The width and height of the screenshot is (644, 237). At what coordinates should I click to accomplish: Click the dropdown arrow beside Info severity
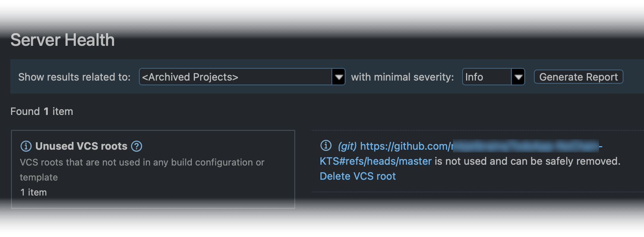(x=518, y=77)
